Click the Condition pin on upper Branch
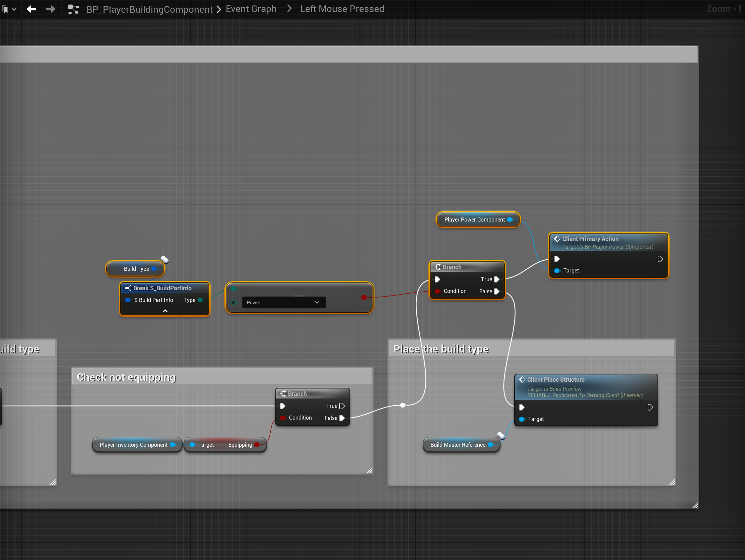This screenshot has height=560, width=745. pyautogui.click(x=437, y=291)
